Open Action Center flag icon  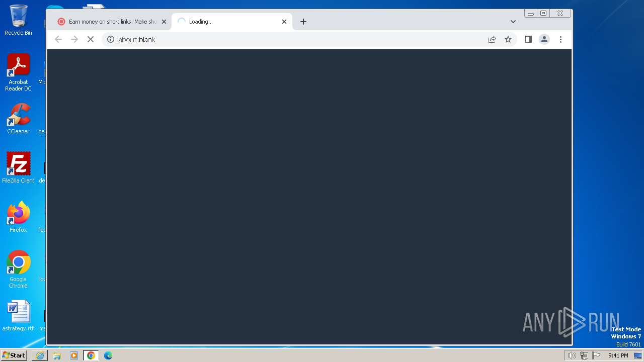pyautogui.click(x=596, y=355)
